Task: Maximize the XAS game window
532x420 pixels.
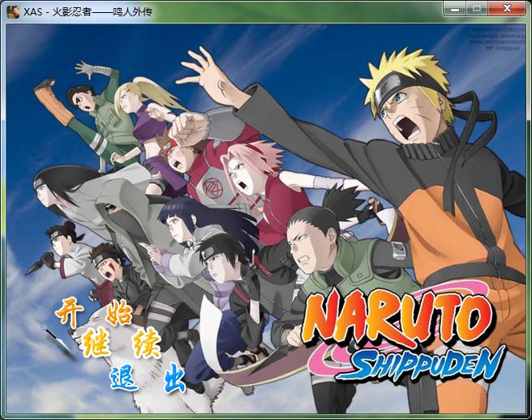Action: (x=477, y=9)
